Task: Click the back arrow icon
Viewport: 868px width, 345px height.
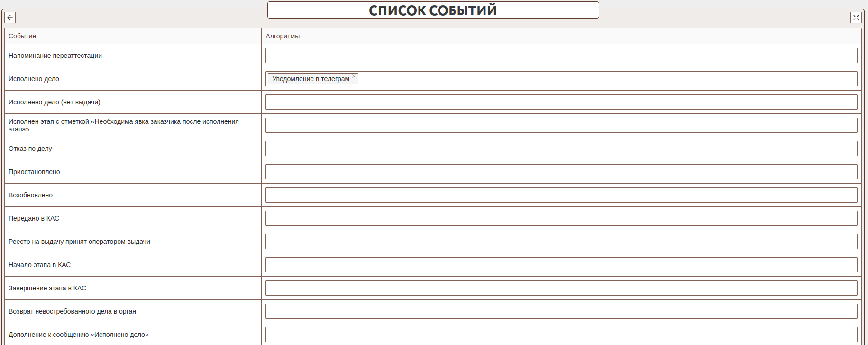Action: pyautogui.click(x=10, y=18)
